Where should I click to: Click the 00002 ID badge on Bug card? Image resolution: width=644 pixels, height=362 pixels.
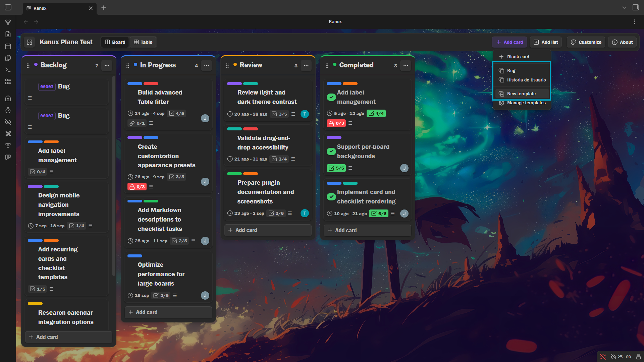click(x=47, y=116)
